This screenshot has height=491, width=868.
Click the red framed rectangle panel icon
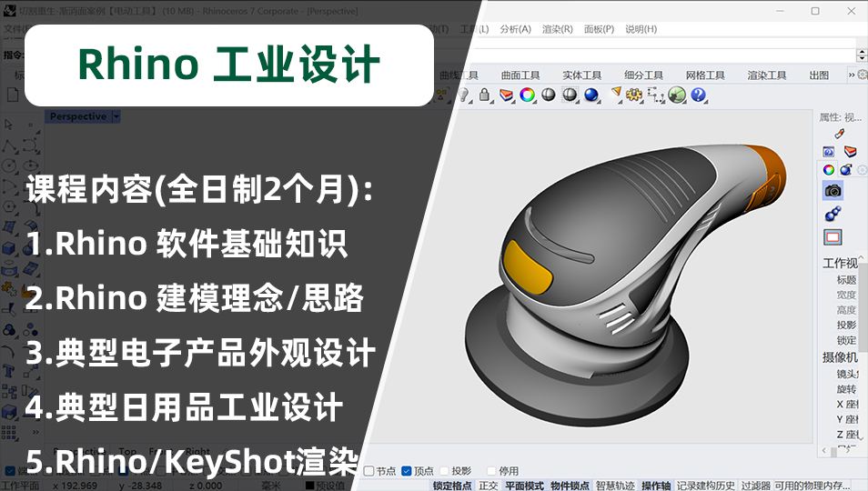point(833,237)
